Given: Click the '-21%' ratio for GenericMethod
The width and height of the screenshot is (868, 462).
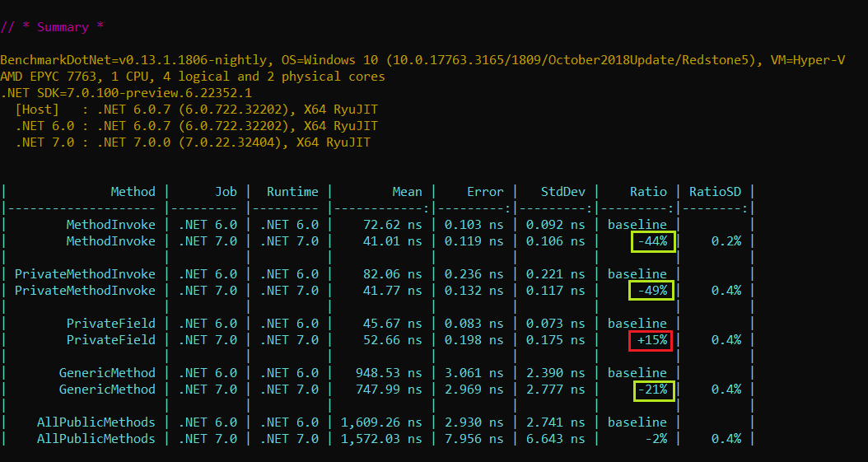Looking at the screenshot, I should [653, 389].
